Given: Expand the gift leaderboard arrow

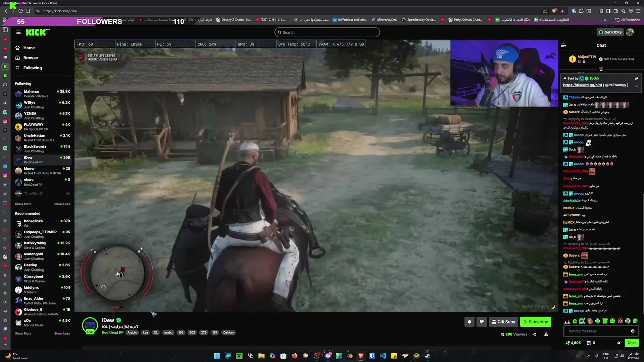Looking at the screenshot, I should pyautogui.click(x=601, y=69).
